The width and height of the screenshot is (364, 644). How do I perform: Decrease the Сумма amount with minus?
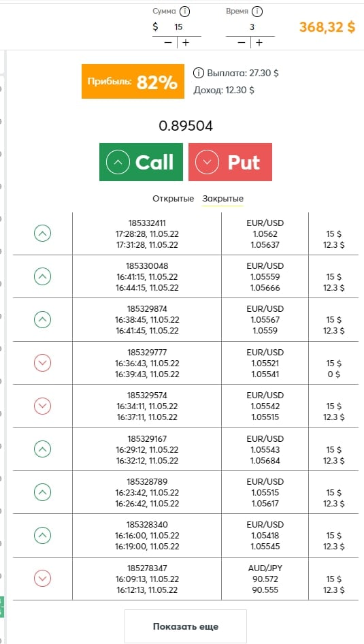(x=168, y=43)
